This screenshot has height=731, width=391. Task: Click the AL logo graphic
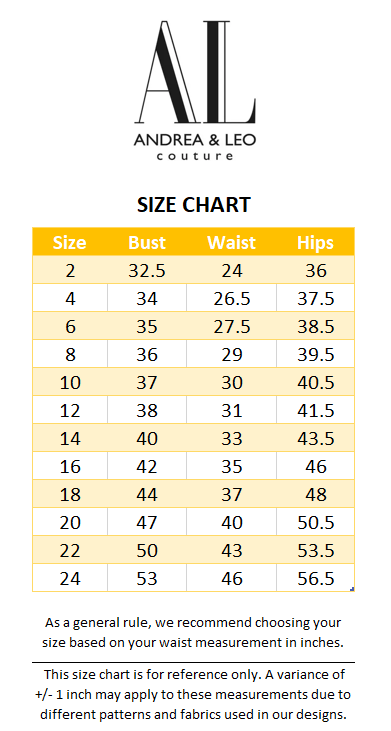[195, 72]
